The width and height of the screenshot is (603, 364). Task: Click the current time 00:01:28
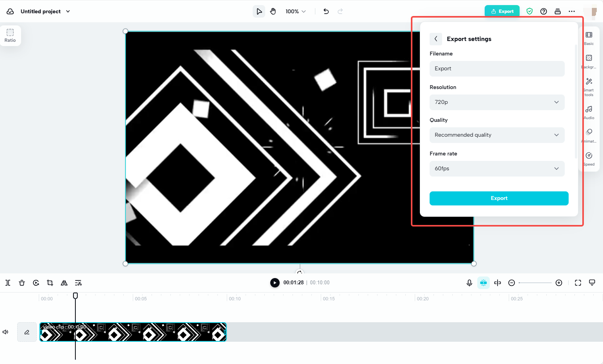(293, 283)
